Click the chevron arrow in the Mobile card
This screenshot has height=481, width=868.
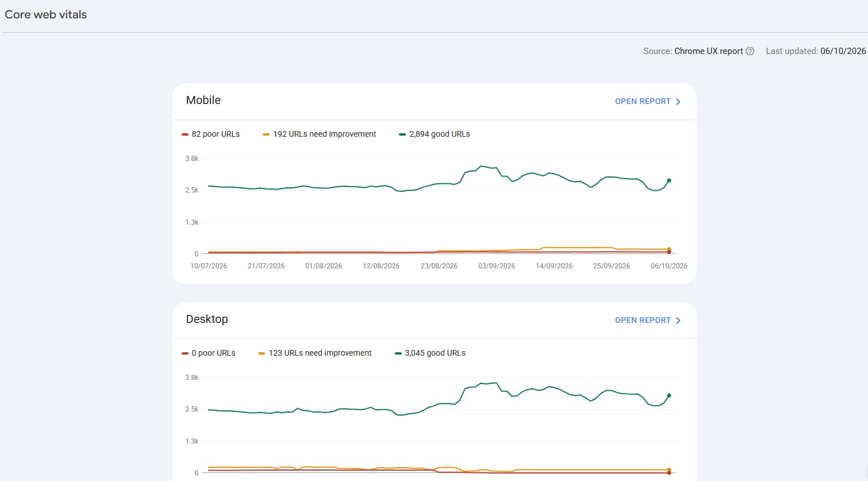(678, 102)
